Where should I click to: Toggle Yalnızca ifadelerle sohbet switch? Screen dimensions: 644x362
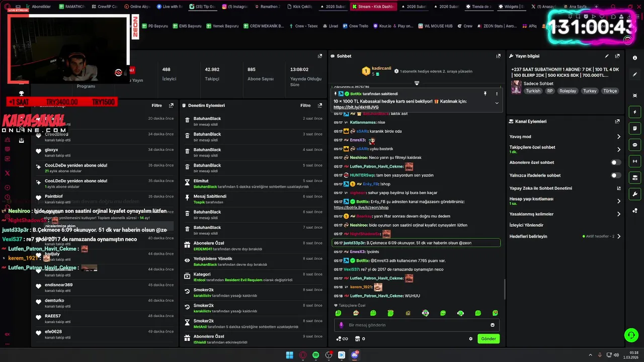click(616, 175)
